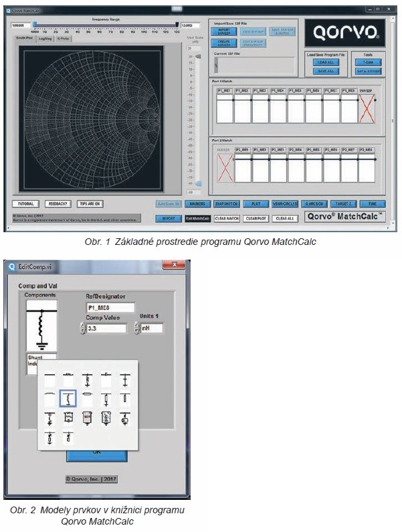Pick the grounded shunt stub symbol

(x=106, y=398)
